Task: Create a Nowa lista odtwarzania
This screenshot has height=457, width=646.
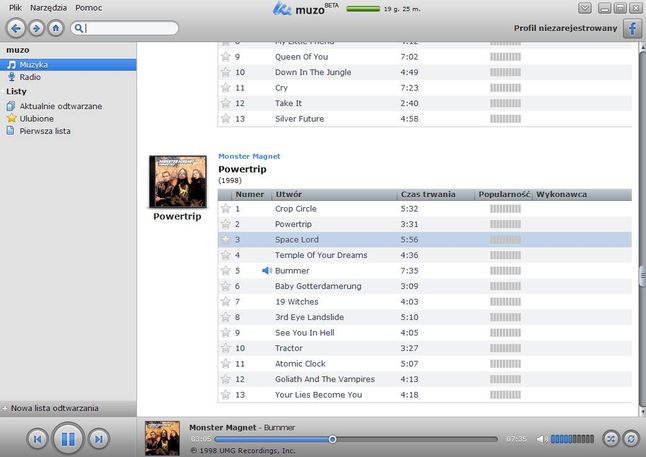Action: click(54, 408)
